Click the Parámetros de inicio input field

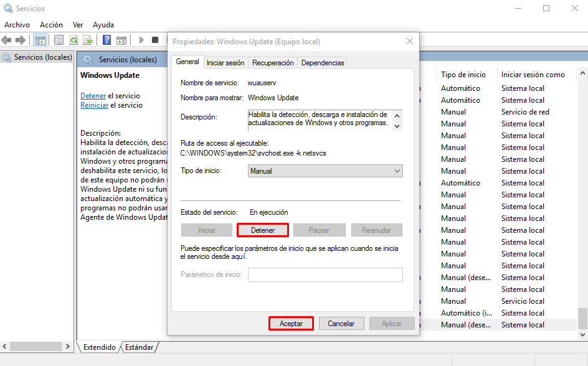(325, 274)
